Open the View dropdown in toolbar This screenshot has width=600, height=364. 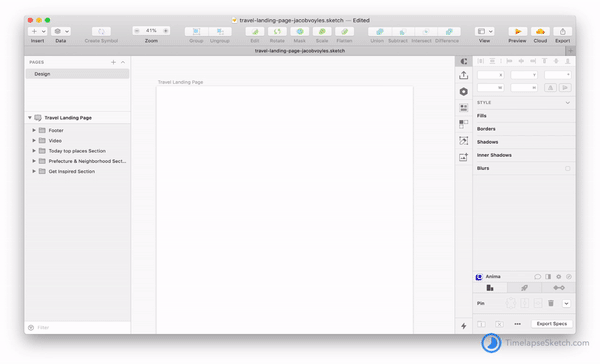(484, 31)
